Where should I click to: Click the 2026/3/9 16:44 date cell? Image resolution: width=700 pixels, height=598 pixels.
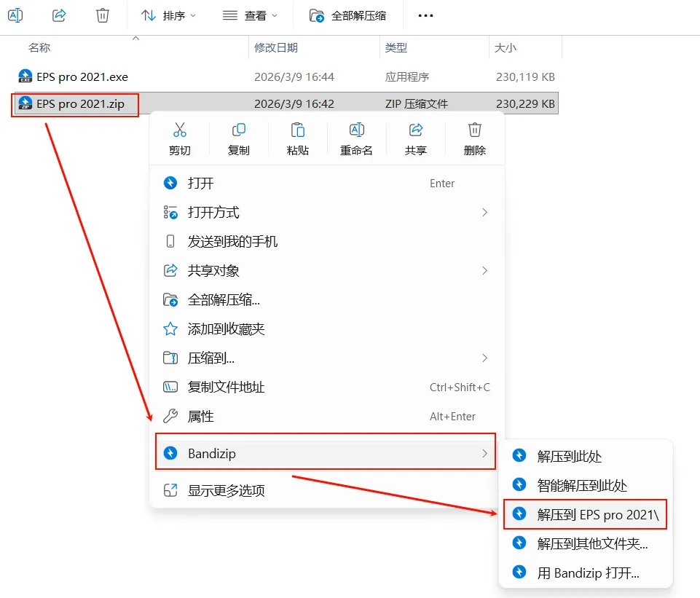294,76
